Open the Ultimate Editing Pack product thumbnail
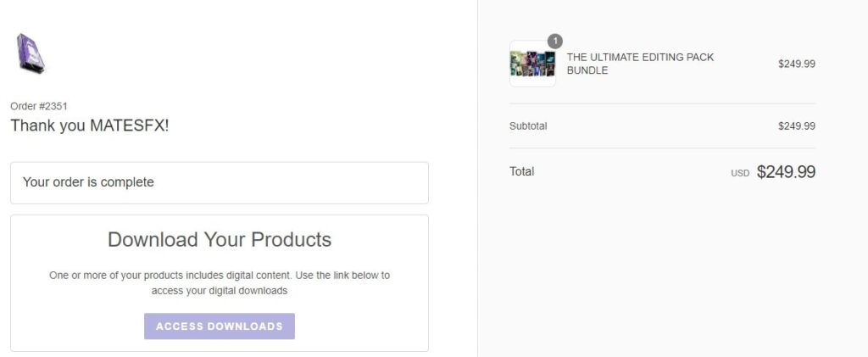868x357 pixels. (532, 64)
